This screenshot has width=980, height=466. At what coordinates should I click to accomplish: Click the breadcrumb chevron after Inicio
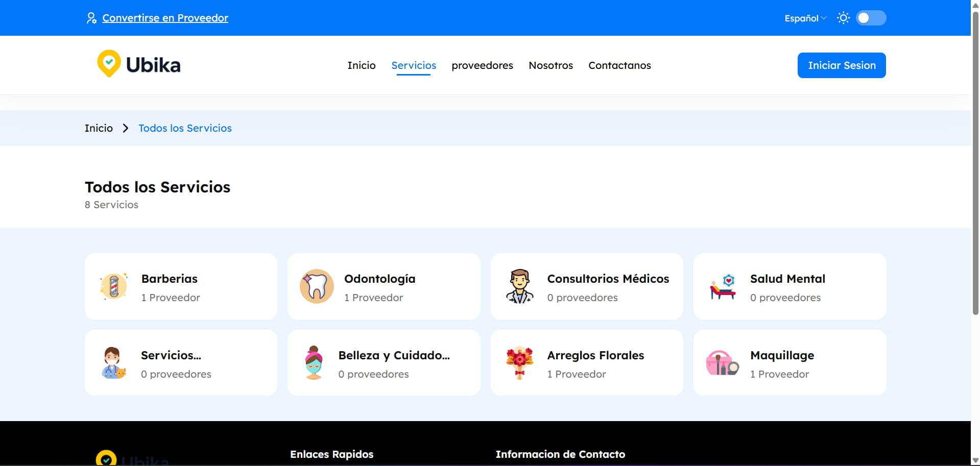pyautogui.click(x=126, y=128)
